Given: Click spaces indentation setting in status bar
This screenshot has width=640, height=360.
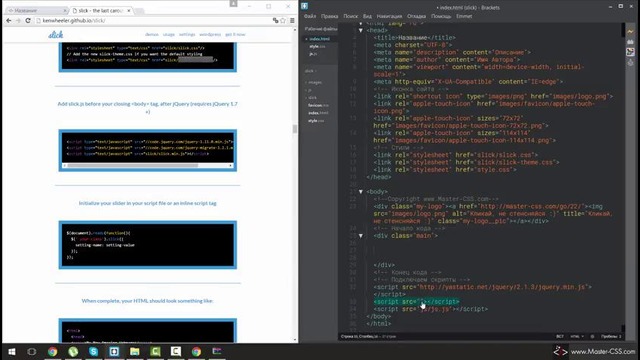Looking at the screenshot, I should 611,337.
